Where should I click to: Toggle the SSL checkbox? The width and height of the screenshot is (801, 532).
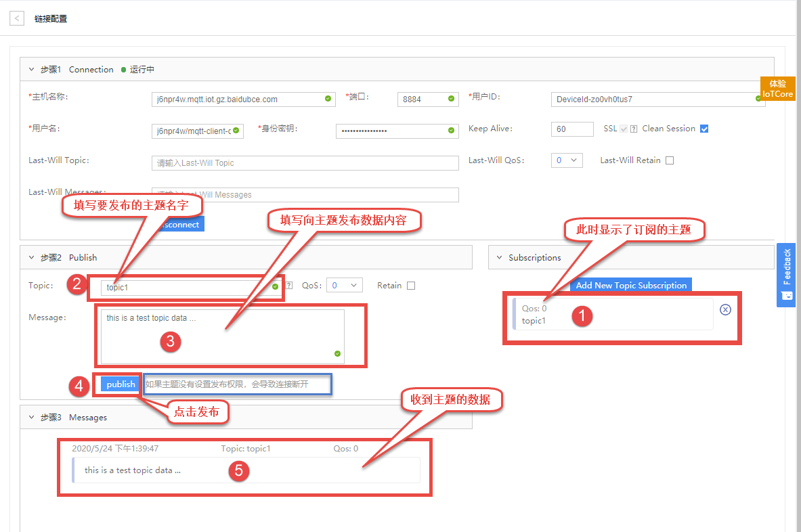click(623, 129)
